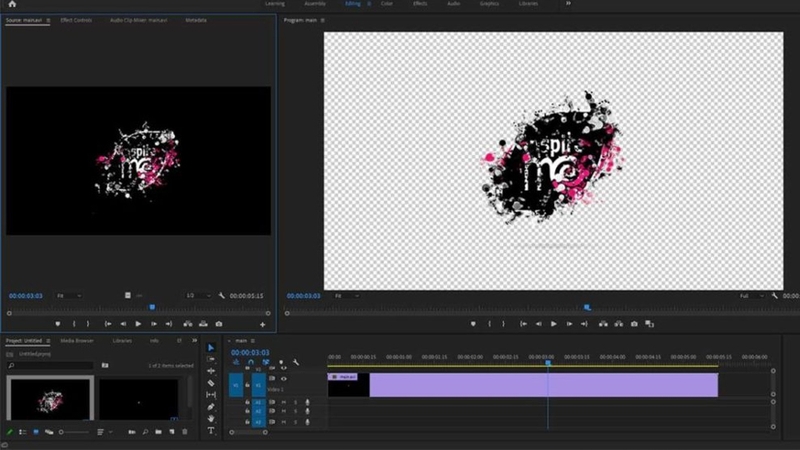Toggle Snap magnet in timeline

(251, 362)
